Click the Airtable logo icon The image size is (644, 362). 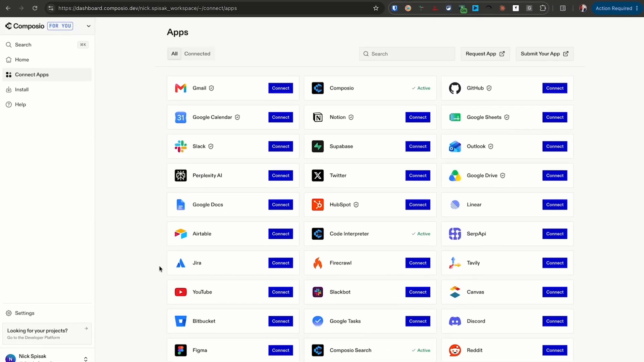tap(180, 234)
